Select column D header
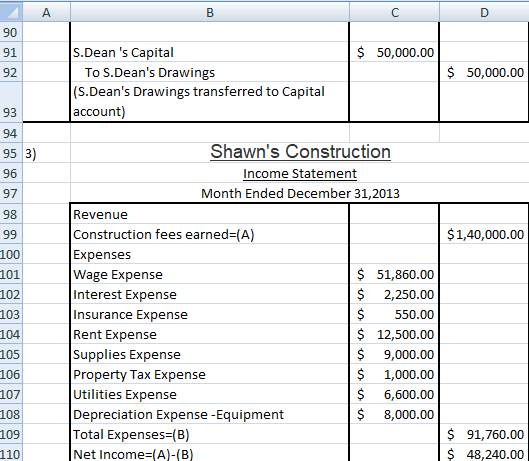The width and height of the screenshot is (529, 461). tap(484, 12)
